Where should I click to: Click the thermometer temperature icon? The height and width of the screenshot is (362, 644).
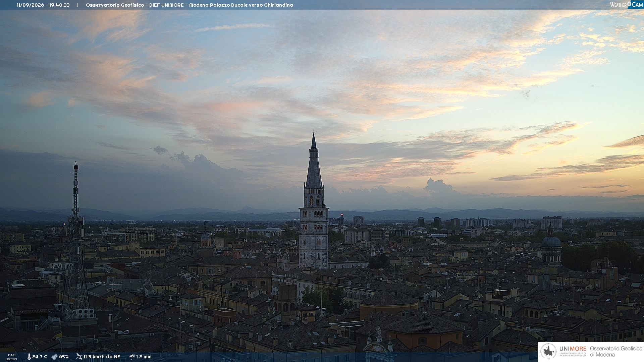(29, 357)
